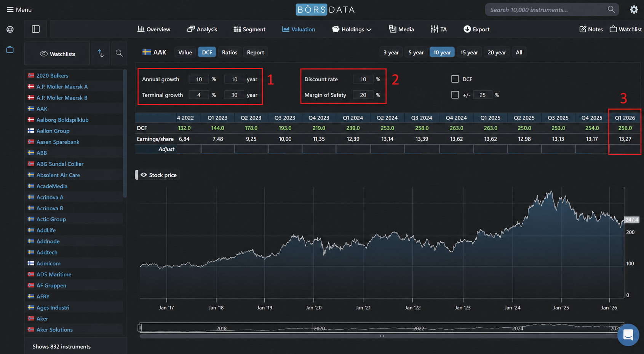This screenshot has height=354, width=644.
Task: Select the Report sub-tab
Action: (256, 52)
